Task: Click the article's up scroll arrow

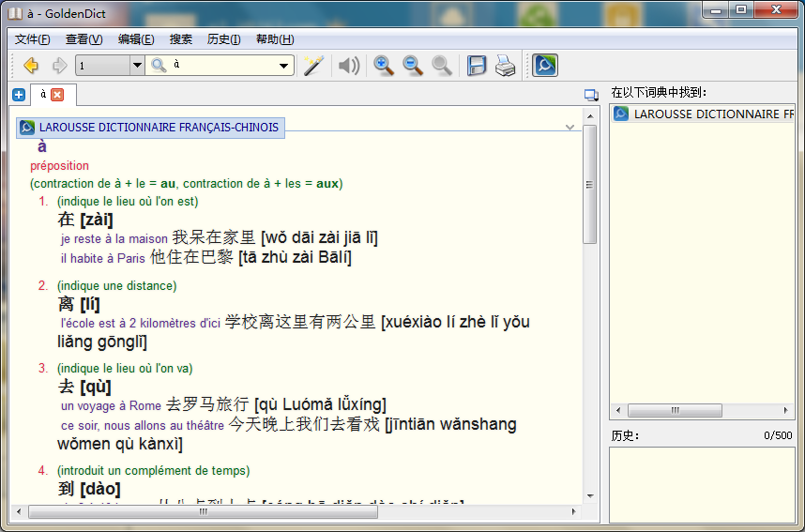Action: point(590,116)
